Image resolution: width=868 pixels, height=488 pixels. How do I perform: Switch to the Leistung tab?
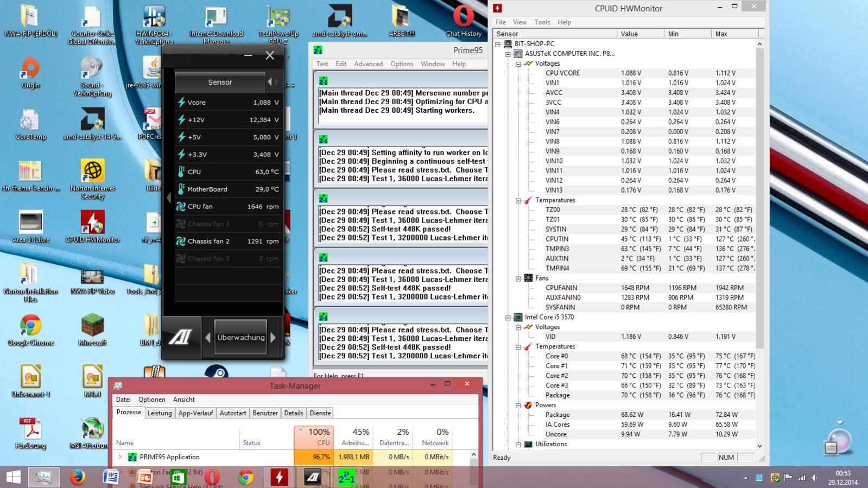[x=160, y=413]
